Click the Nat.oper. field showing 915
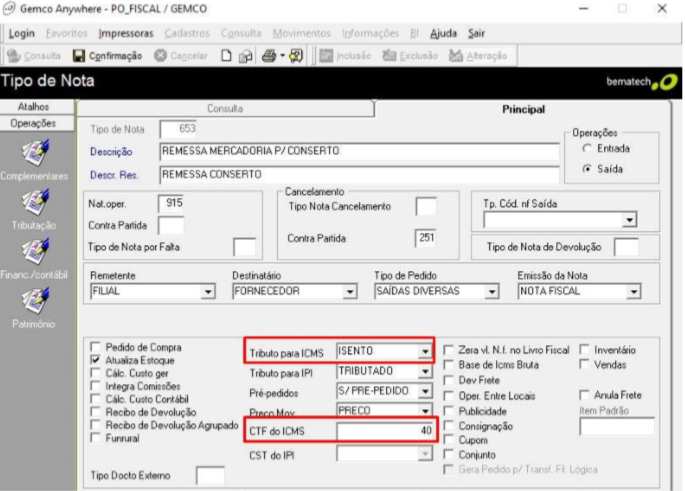 tap(171, 203)
